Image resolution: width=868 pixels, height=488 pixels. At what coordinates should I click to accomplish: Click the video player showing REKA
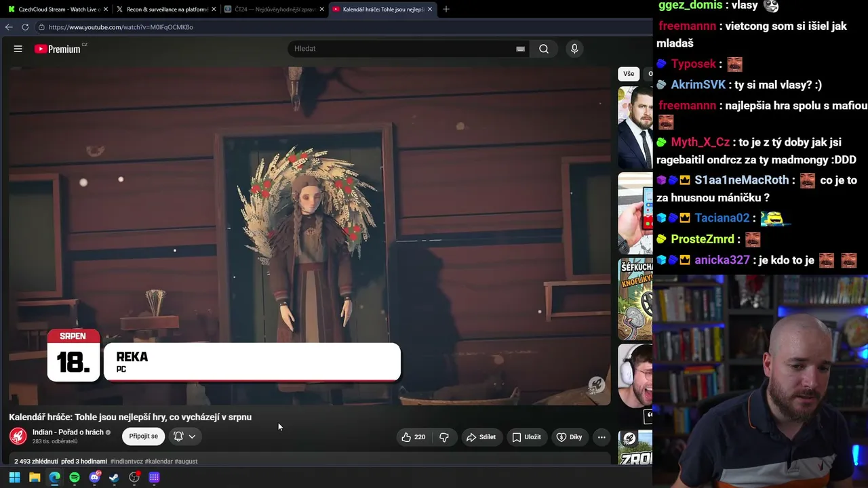click(x=310, y=235)
